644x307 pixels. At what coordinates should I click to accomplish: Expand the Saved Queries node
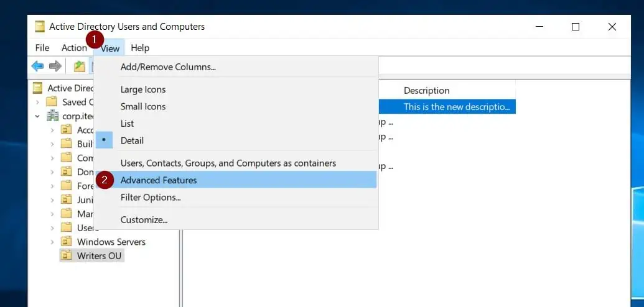(37, 102)
